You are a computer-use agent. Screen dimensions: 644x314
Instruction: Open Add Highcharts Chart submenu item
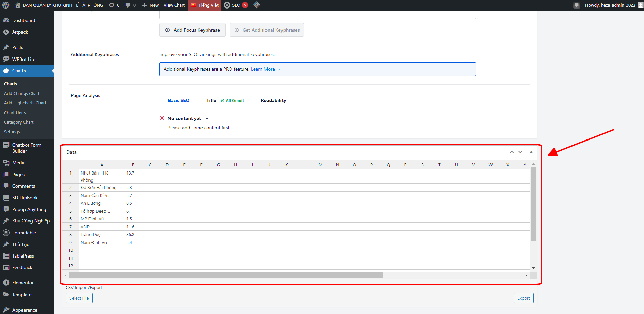[x=25, y=103]
